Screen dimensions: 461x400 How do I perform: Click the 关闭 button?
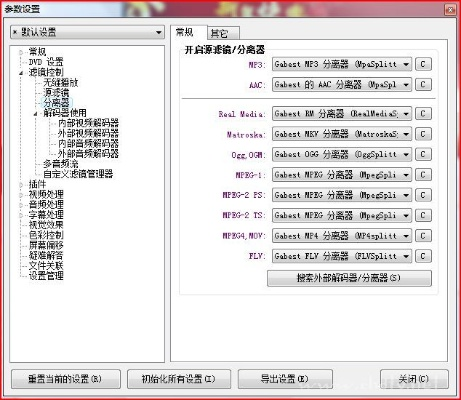point(414,379)
